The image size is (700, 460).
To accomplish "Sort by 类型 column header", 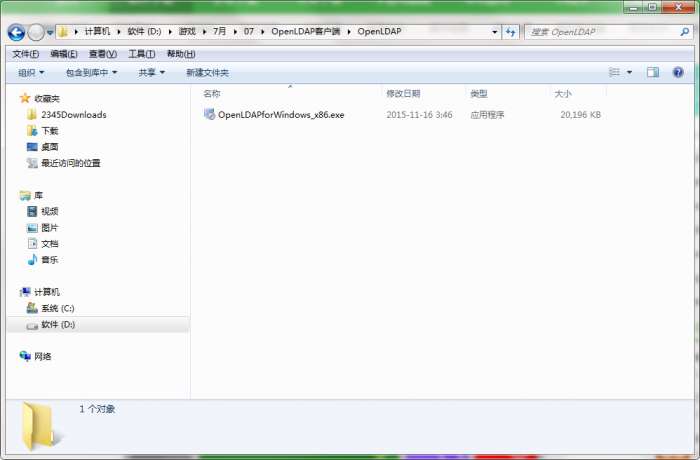I will [479, 94].
